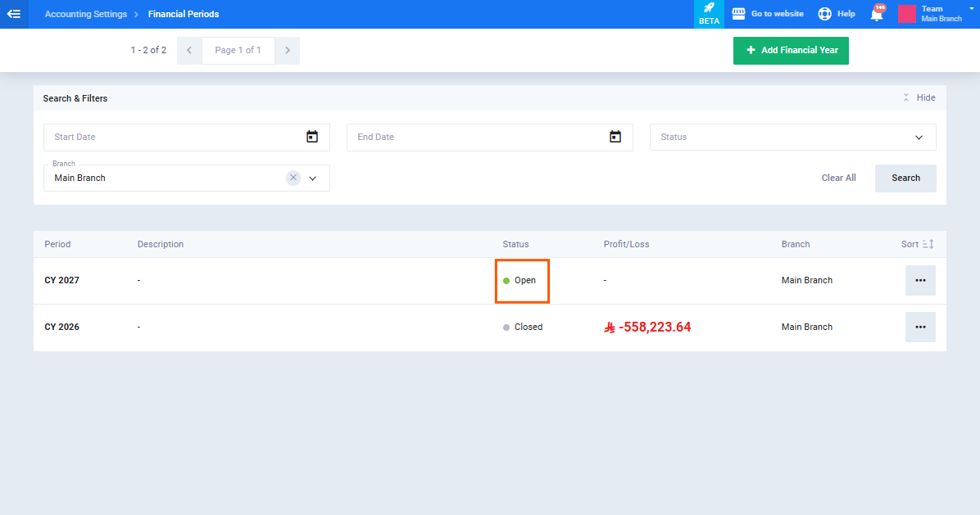Click the Closed status of CY 2026

click(523, 328)
